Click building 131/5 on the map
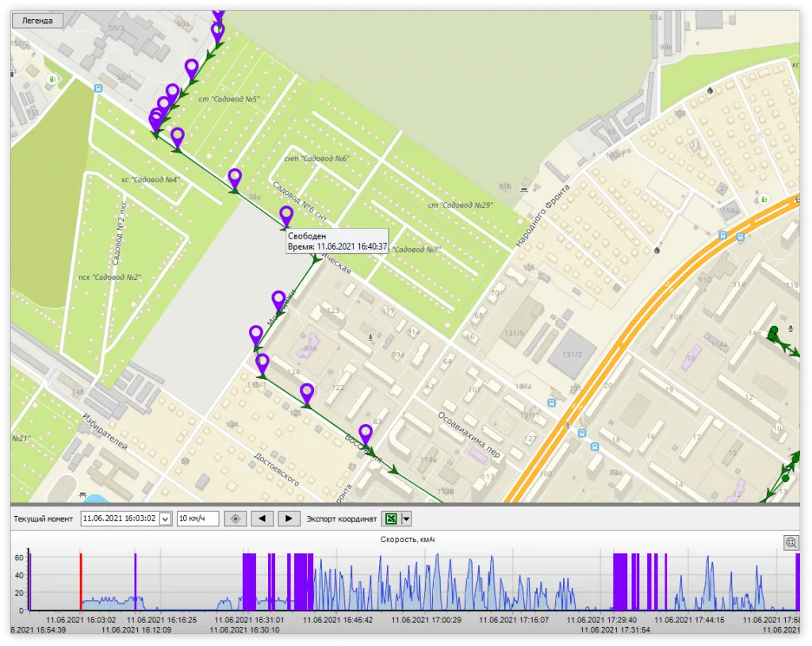The height and width of the screenshot is (646, 812). click(x=514, y=334)
